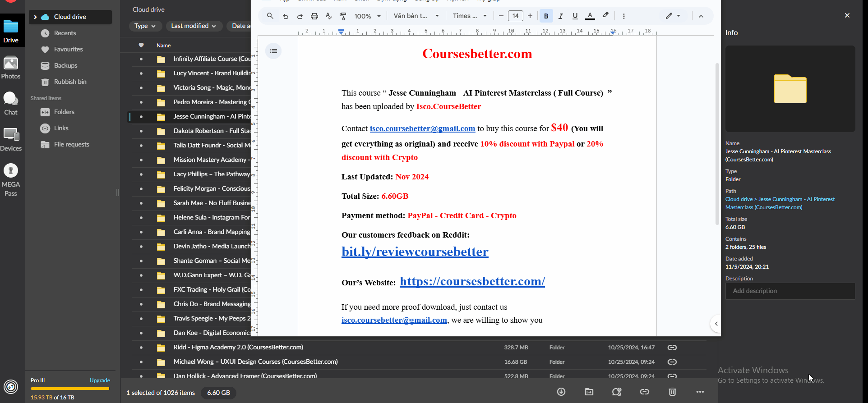Open the 100% zoom level dropdown
The image size is (868, 403).
pos(367,16)
